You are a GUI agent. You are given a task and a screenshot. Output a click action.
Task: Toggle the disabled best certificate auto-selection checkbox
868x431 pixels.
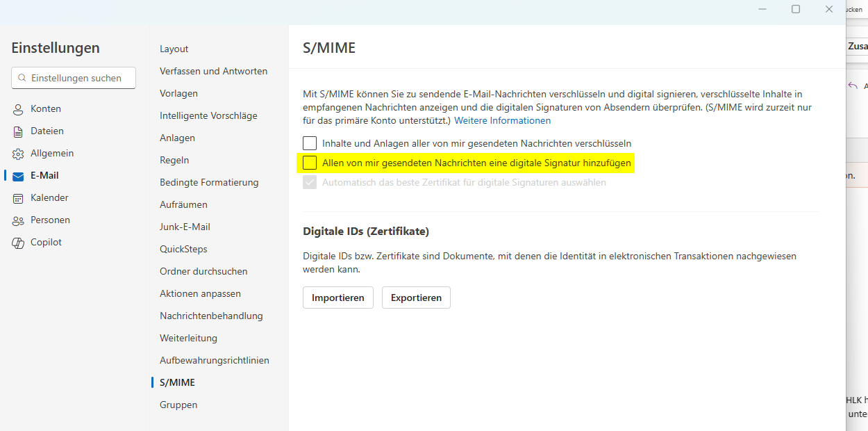coord(310,182)
